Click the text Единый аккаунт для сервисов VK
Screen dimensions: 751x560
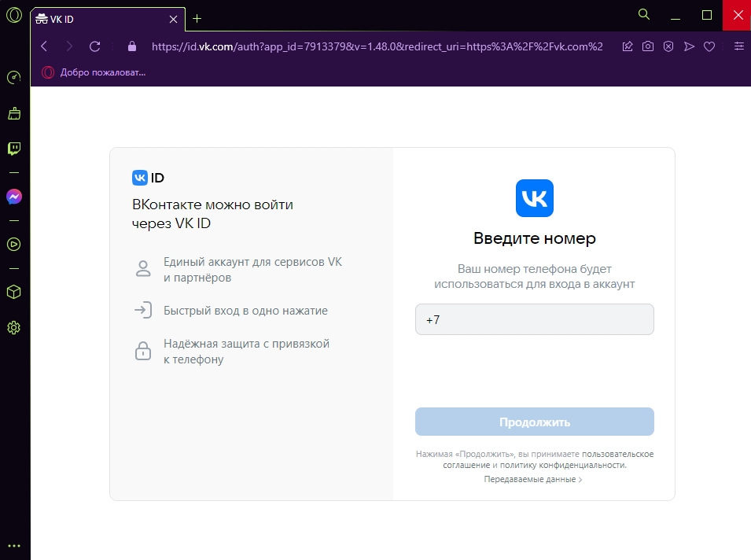(x=253, y=262)
